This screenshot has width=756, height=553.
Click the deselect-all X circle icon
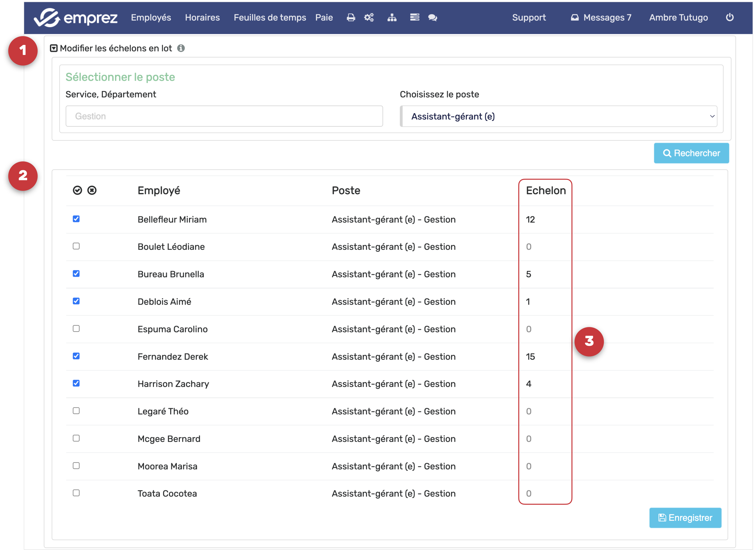click(x=92, y=190)
